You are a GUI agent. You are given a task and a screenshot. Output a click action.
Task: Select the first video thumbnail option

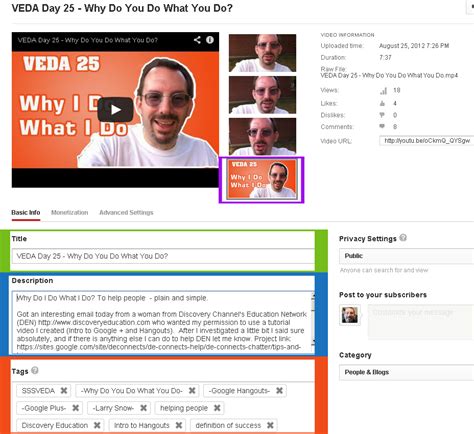262,53
